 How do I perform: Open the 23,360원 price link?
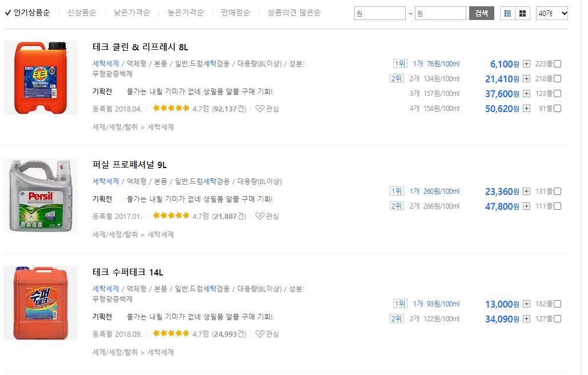(502, 192)
